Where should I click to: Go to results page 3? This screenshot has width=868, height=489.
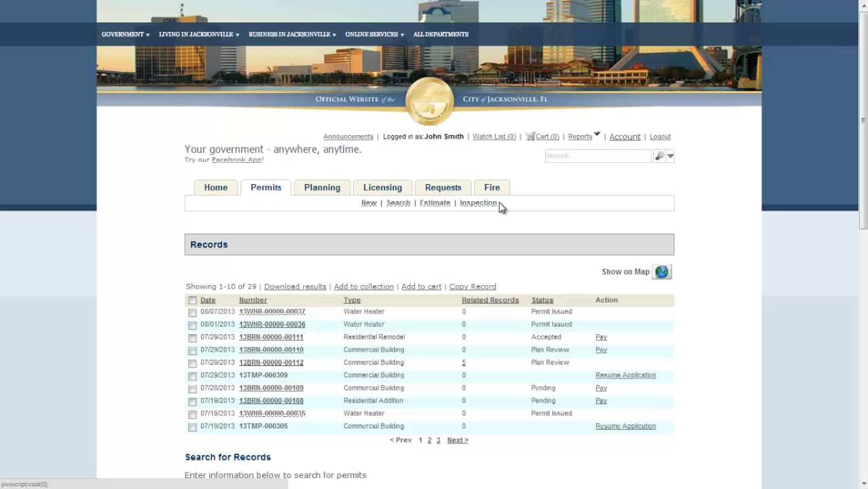438,440
